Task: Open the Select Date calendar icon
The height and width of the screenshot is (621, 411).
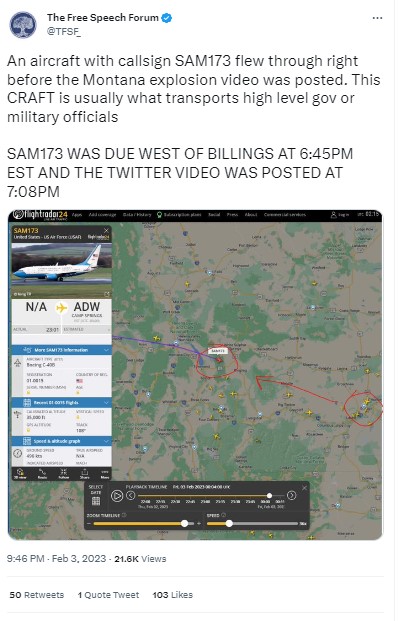Action: point(96,501)
